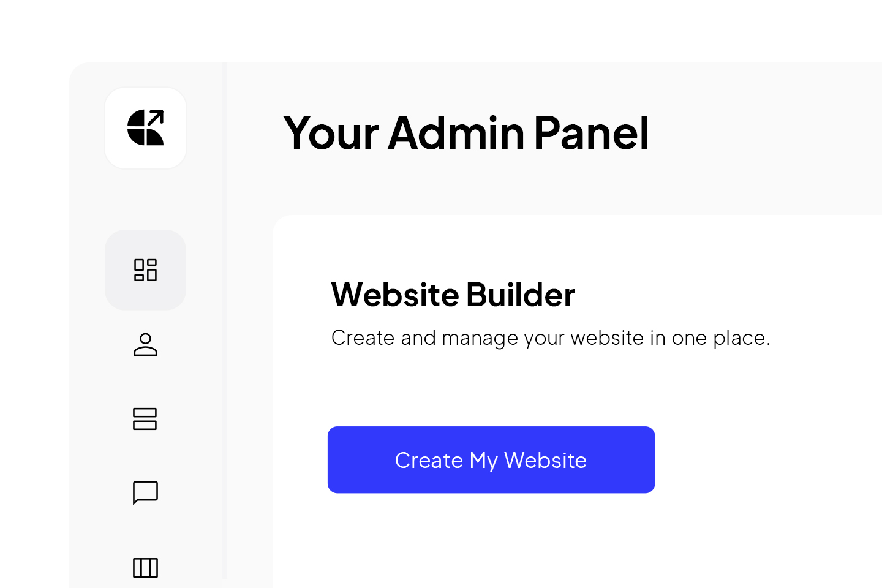The width and height of the screenshot is (882, 588).
Task: Select the stacked rows icon in sidebar
Action: 146,419
